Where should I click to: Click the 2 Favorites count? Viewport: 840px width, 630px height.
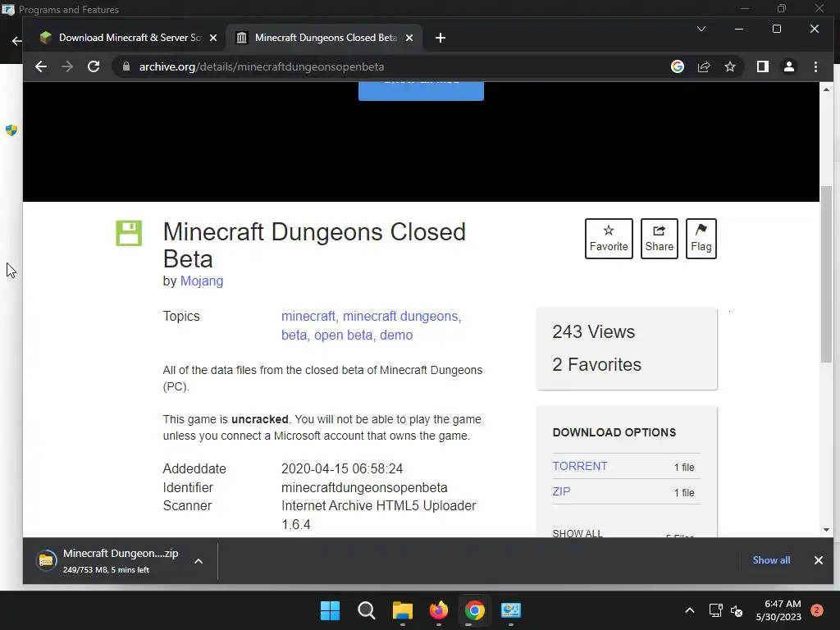tap(597, 364)
